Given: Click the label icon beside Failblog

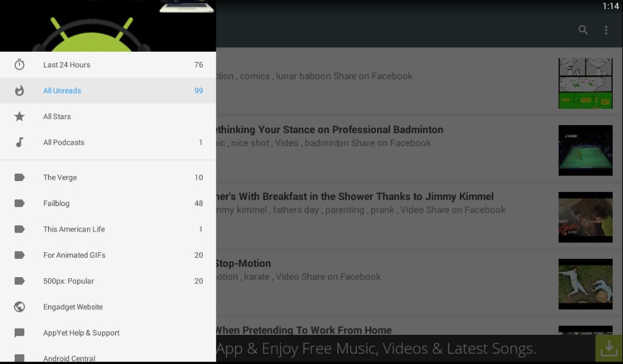Looking at the screenshot, I should (x=20, y=203).
